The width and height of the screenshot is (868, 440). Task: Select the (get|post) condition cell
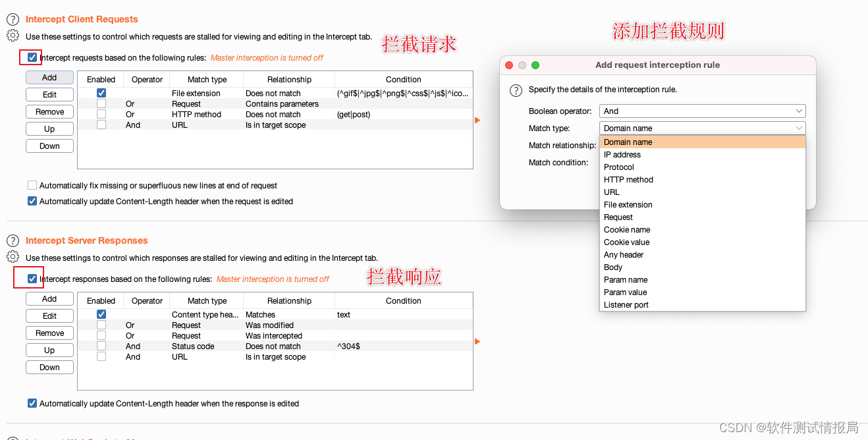tap(404, 115)
